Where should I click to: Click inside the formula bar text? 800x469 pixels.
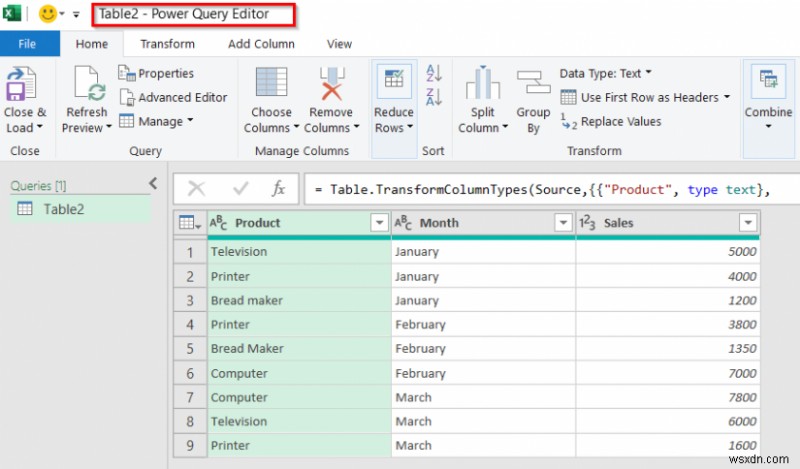pos(551,189)
